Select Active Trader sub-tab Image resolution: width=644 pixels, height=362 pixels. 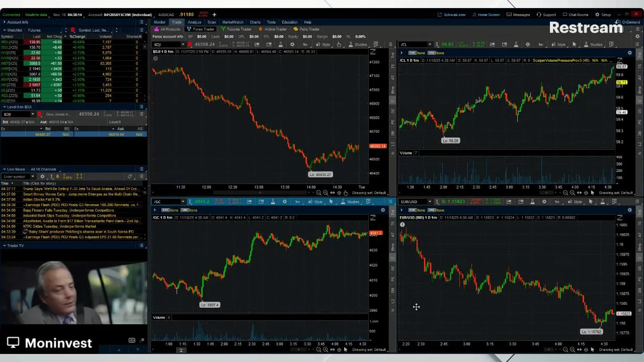click(x=273, y=29)
